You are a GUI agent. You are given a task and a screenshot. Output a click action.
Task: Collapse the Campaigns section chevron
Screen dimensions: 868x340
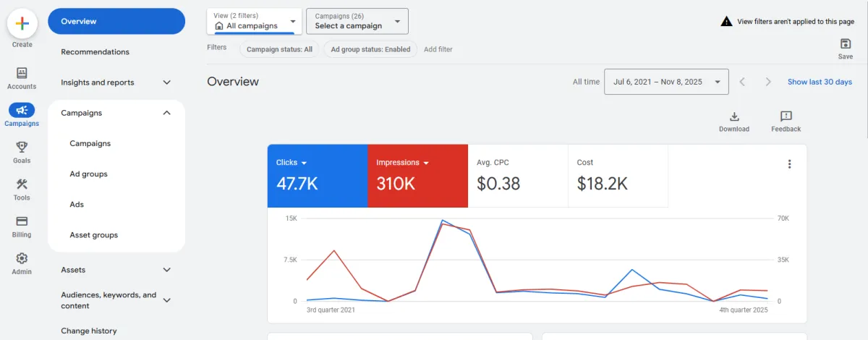[166, 113]
